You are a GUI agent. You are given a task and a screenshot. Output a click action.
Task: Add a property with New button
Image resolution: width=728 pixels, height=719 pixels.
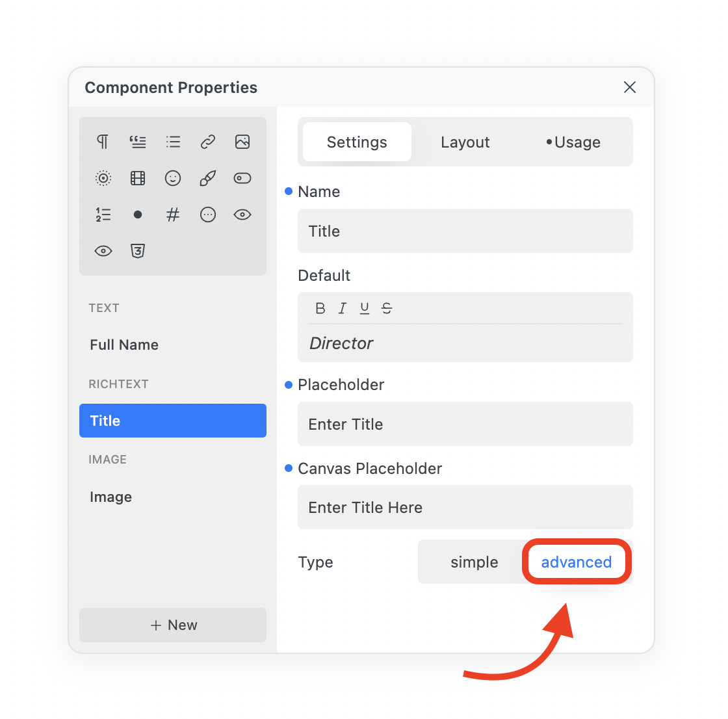[x=173, y=625]
